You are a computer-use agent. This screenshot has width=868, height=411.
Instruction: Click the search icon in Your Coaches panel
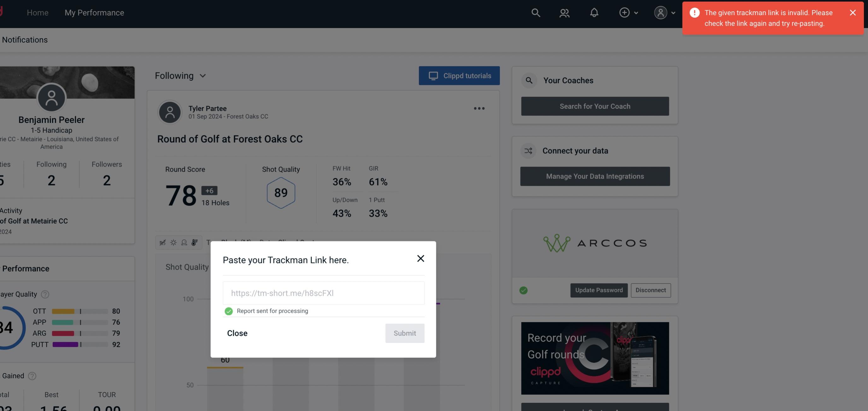(x=529, y=80)
